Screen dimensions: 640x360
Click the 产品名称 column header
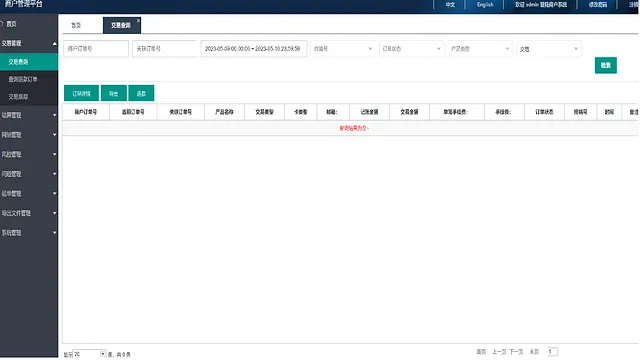pyautogui.click(x=224, y=112)
